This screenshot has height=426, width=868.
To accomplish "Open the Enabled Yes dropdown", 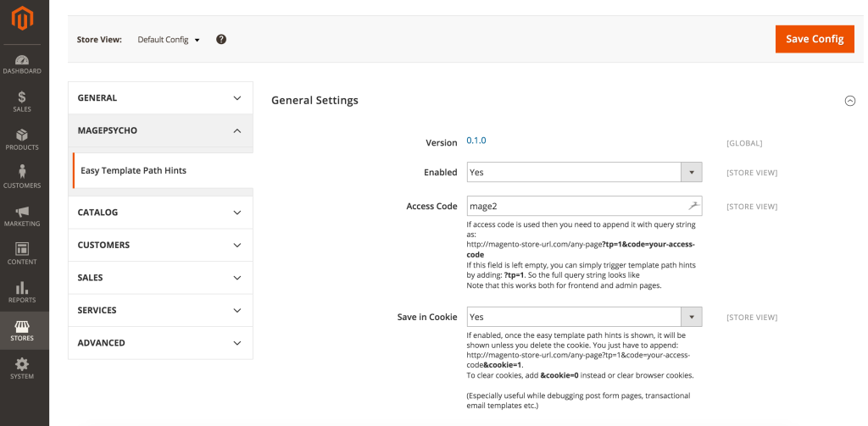I will point(584,173).
